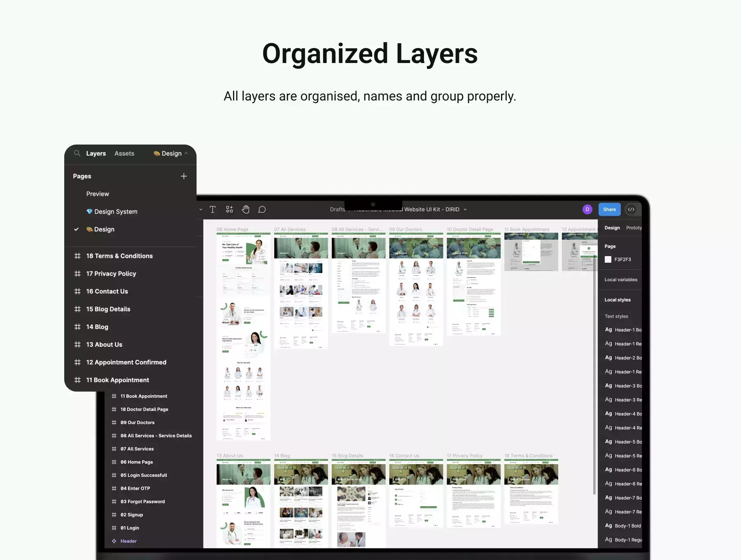This screenshot has height=560, width=741.
Task: Click the blue Share button
Action: [610, 210]
